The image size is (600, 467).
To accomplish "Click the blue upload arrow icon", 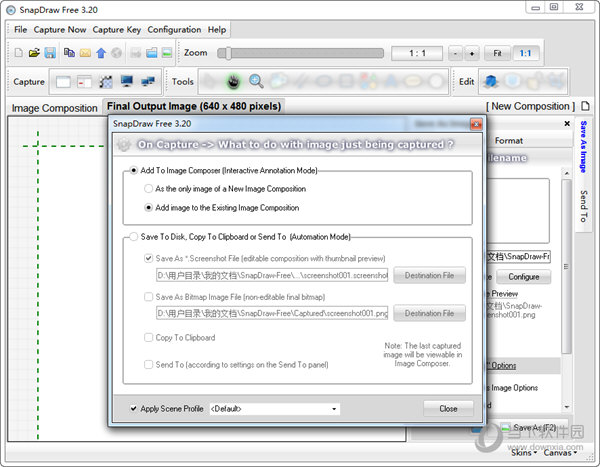I will point(101,52).
